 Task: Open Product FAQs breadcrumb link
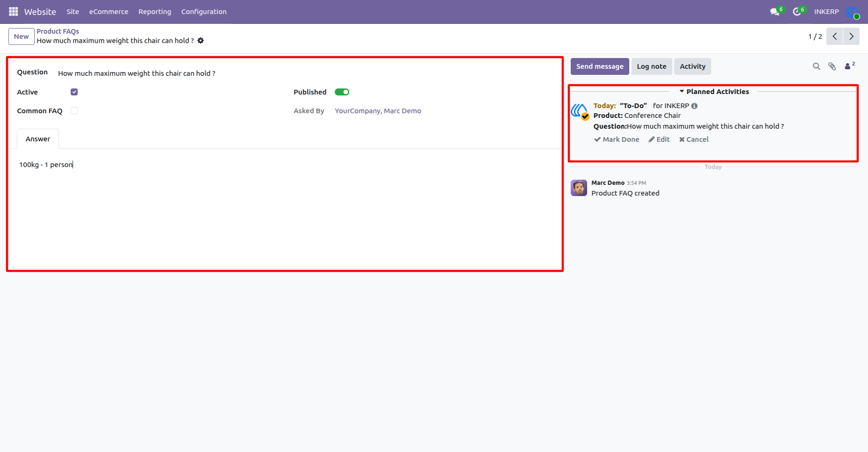(58, 31)
